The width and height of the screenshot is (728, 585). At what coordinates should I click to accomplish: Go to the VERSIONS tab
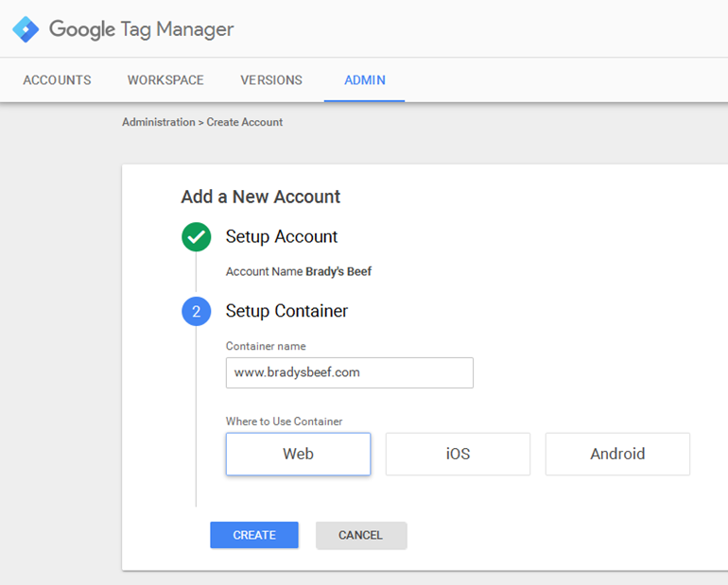pyautogui.click(x=271, y=80)
